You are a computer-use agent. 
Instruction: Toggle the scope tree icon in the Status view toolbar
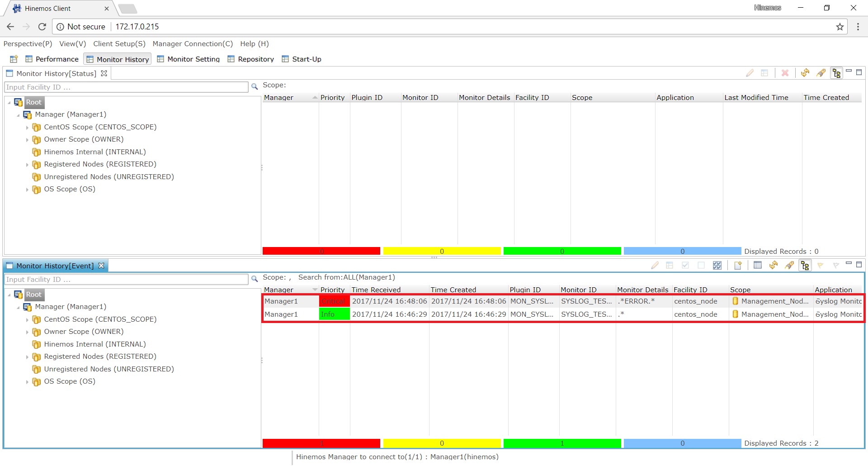(836, 73)
